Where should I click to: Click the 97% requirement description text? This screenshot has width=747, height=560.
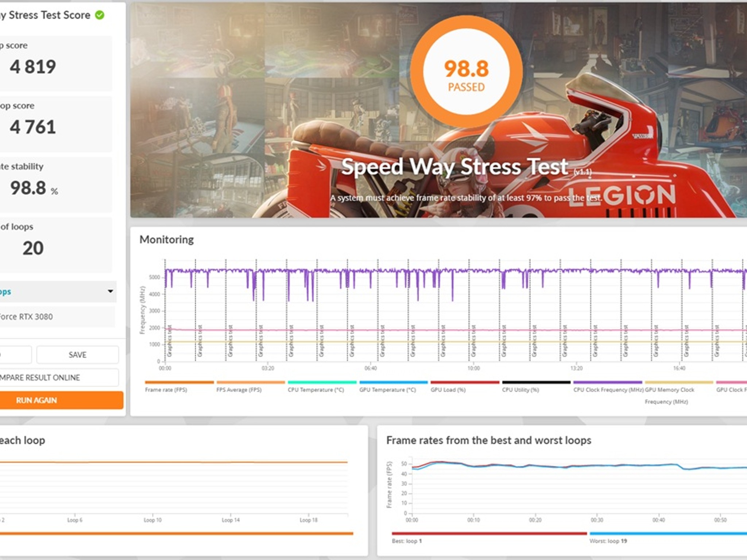[466, 198]
